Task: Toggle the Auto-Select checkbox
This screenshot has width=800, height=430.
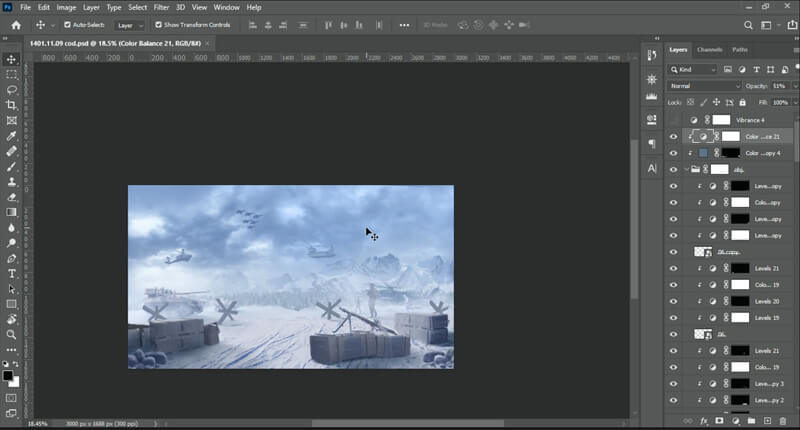Action: point(67,24)
